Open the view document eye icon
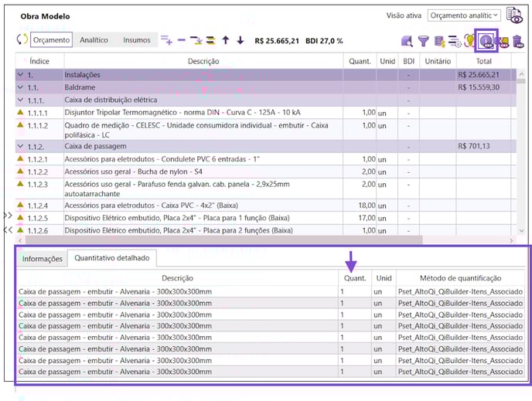 514,15
